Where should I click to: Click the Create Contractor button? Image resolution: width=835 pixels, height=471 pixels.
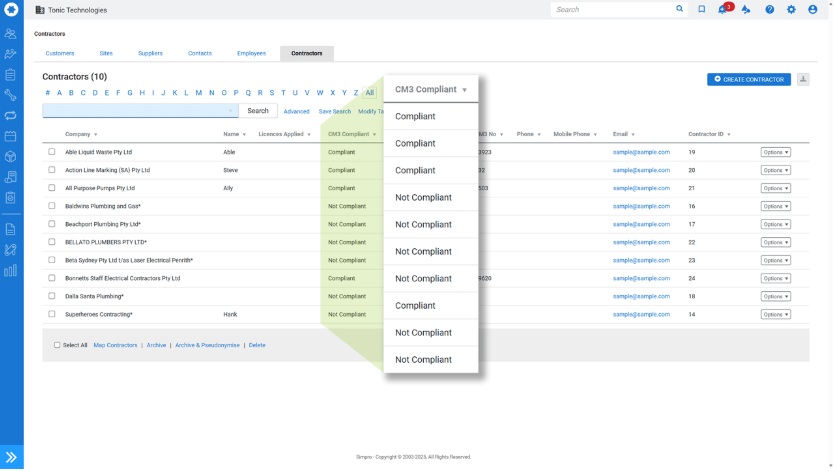[748, 79]
